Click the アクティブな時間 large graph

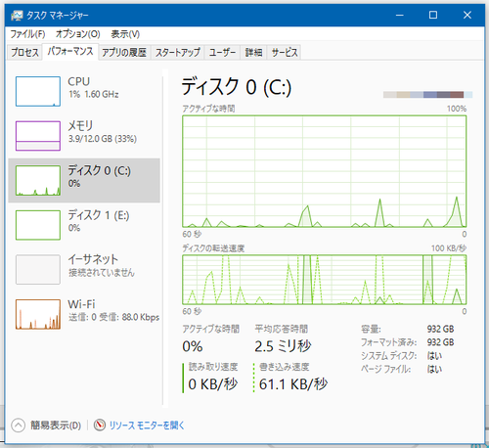(x=325, y=171)
